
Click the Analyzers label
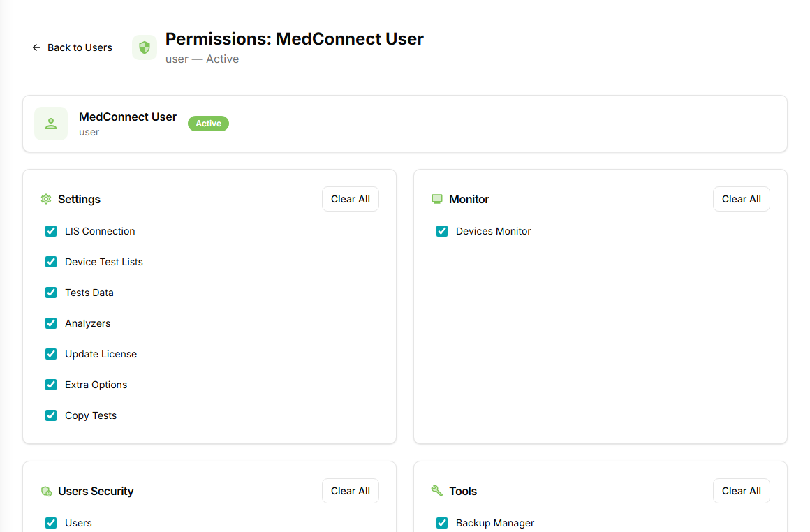(x=87, y=323)
